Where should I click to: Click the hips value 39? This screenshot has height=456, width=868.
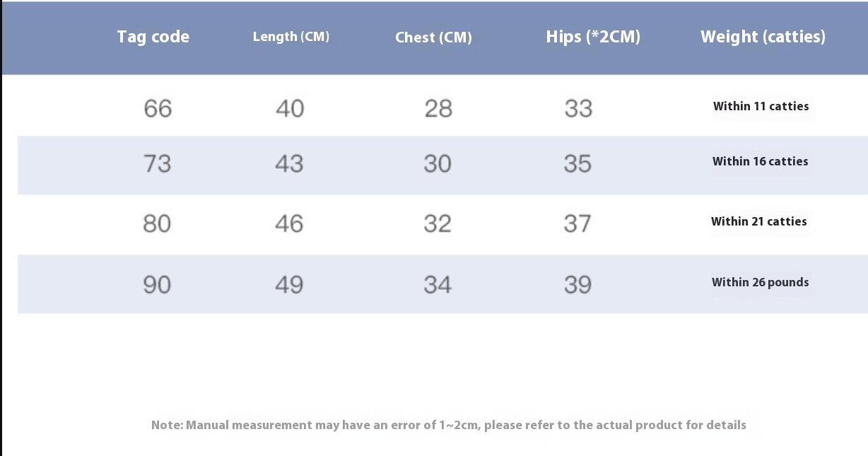pyautogui.click(x=577, y=284)
